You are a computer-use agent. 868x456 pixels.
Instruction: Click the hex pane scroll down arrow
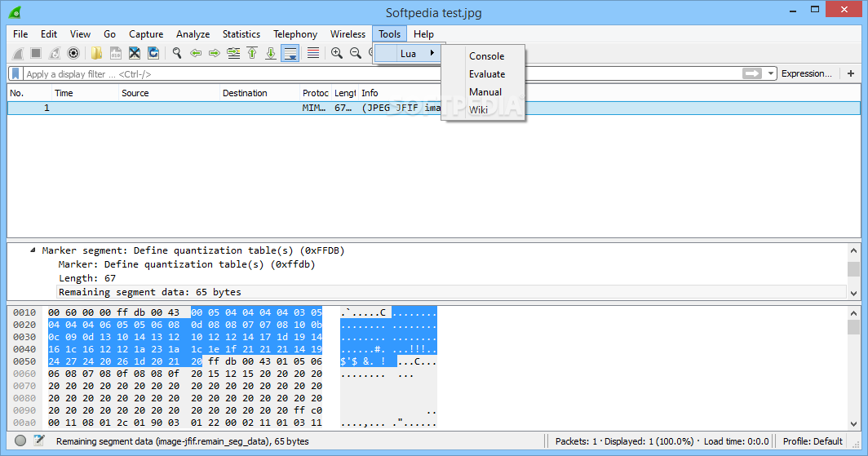[853, 423]
